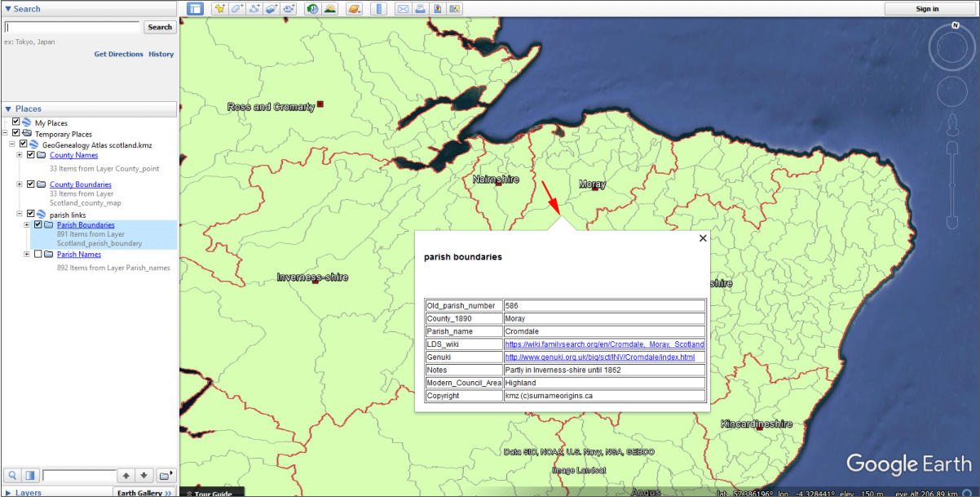Collapse the GeoGenealogy Atlas tree node
This screenshot has height=497, width=980.
click(x=13, y=144)
